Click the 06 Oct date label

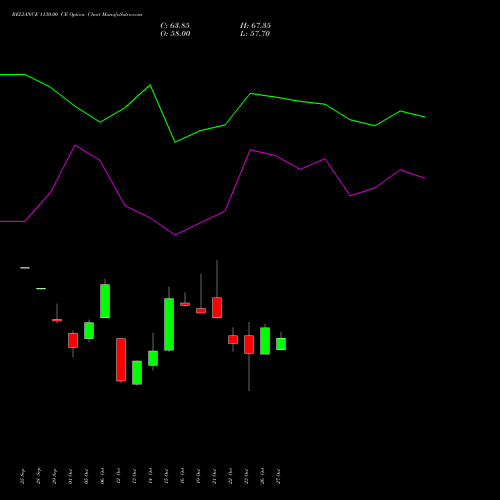point(102,476)
